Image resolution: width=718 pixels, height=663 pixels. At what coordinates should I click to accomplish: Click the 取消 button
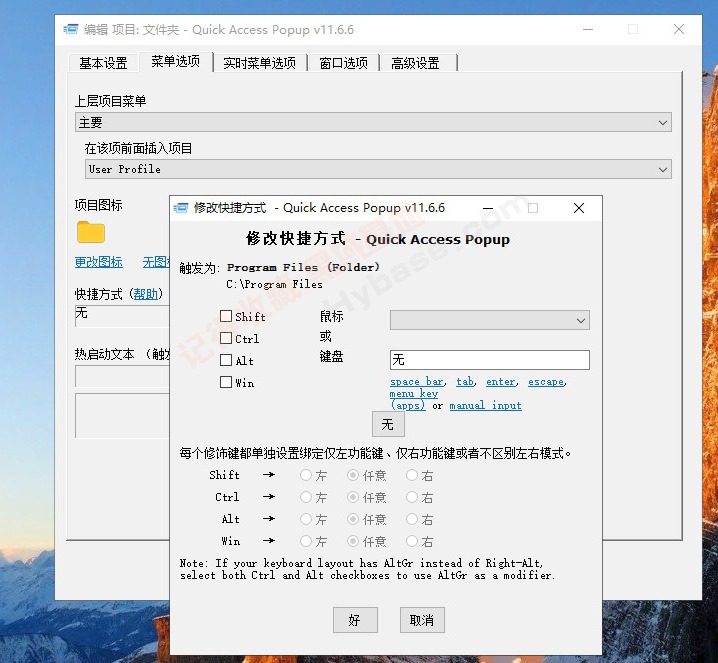(422, 620)
